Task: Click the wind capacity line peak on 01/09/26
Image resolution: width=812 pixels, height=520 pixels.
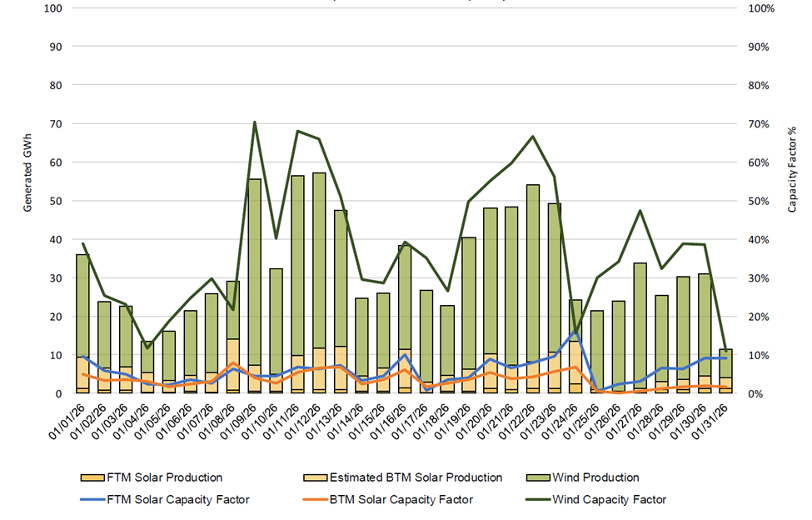Action: click(254, 122)
